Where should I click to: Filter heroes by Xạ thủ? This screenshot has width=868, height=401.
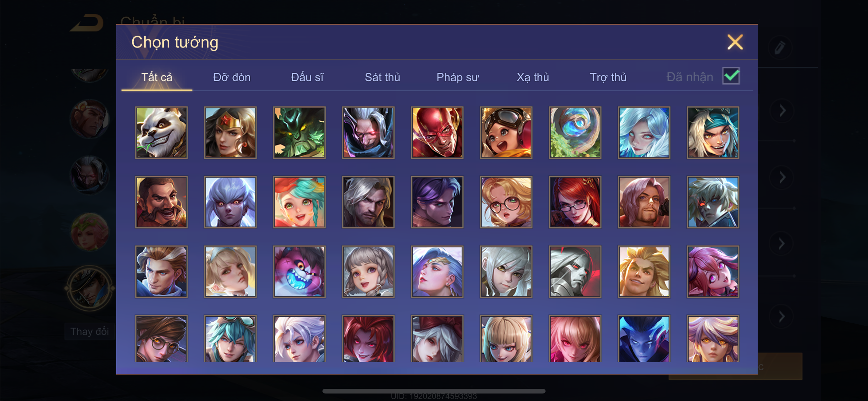pos(533,77)
